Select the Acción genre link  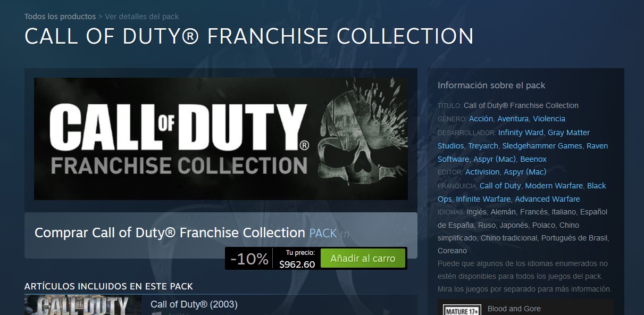point(481,119)
